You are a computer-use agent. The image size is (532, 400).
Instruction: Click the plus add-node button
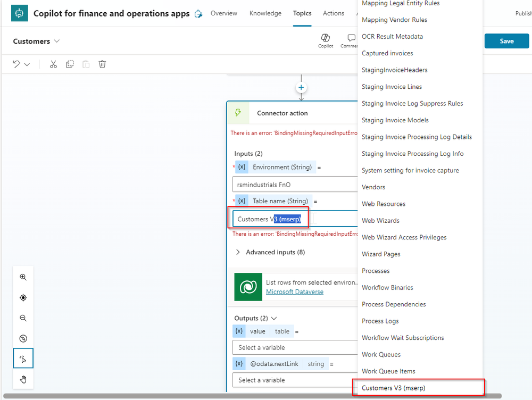pos(301,88)
